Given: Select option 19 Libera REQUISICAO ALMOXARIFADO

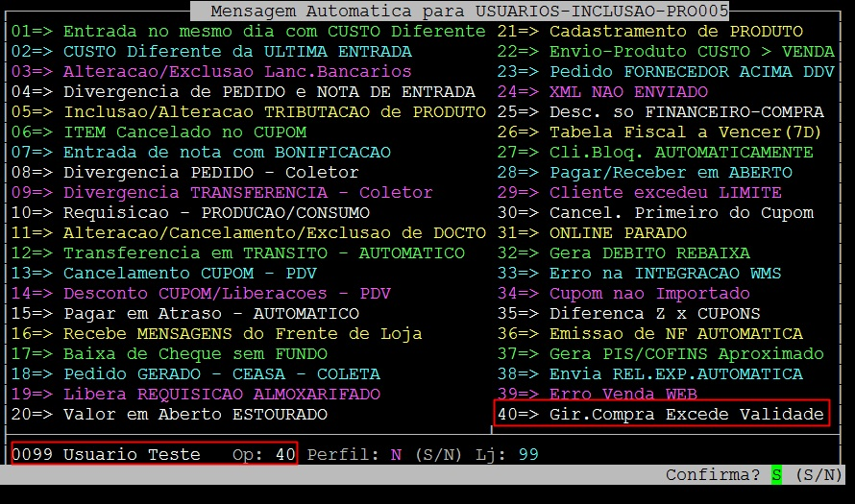Looking at the screenshot, I should click(195, 395).
